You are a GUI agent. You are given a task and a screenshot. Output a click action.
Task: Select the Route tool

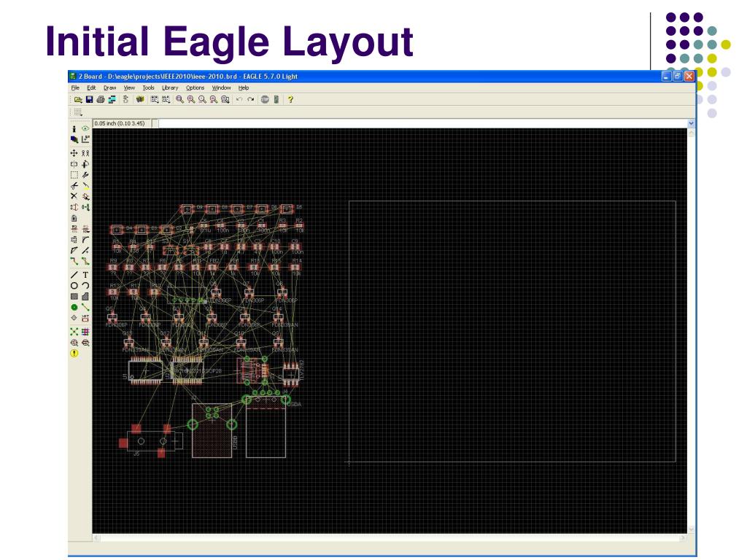coord(74,262)
